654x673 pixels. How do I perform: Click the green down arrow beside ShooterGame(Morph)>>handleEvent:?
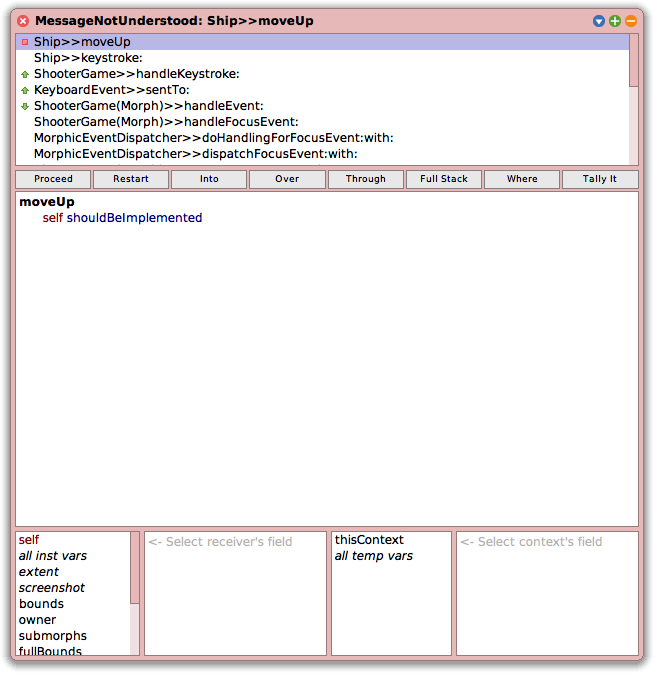tap(25, 106)
